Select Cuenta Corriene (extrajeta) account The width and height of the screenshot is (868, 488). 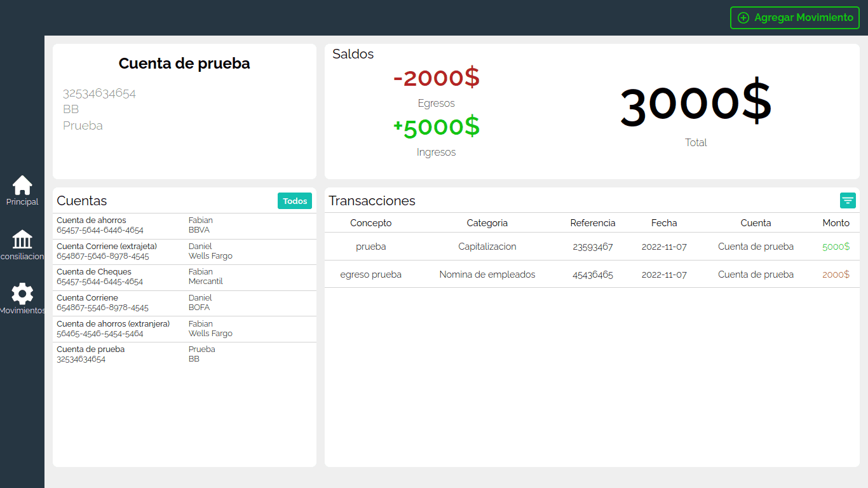pyautogui.click(x=184, y=252)
